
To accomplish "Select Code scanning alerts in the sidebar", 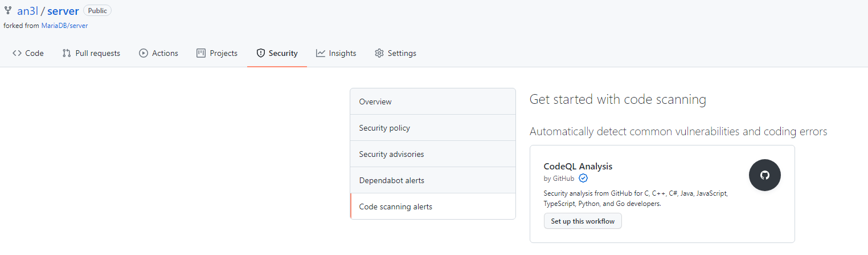I will (395, 207).
